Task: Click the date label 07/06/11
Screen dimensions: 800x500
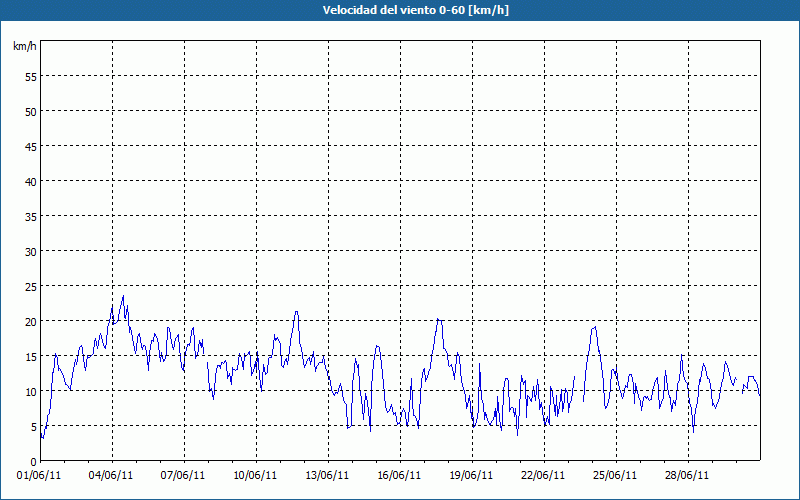Action: [183, 476]
